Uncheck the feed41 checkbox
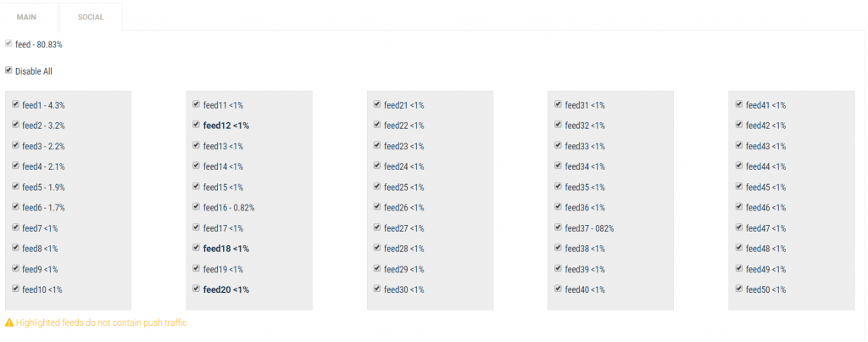Viewport: 868px width, 342px height. click(739, 104)
